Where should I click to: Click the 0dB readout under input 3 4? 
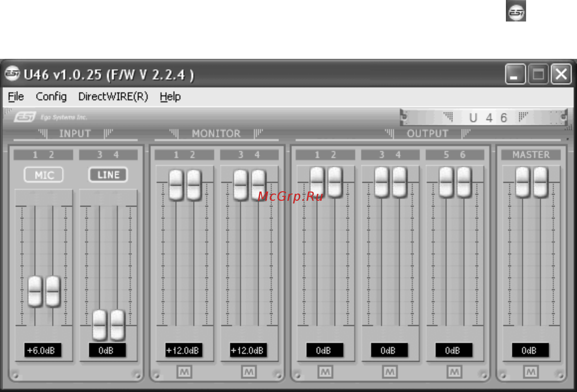click(107, 350)
